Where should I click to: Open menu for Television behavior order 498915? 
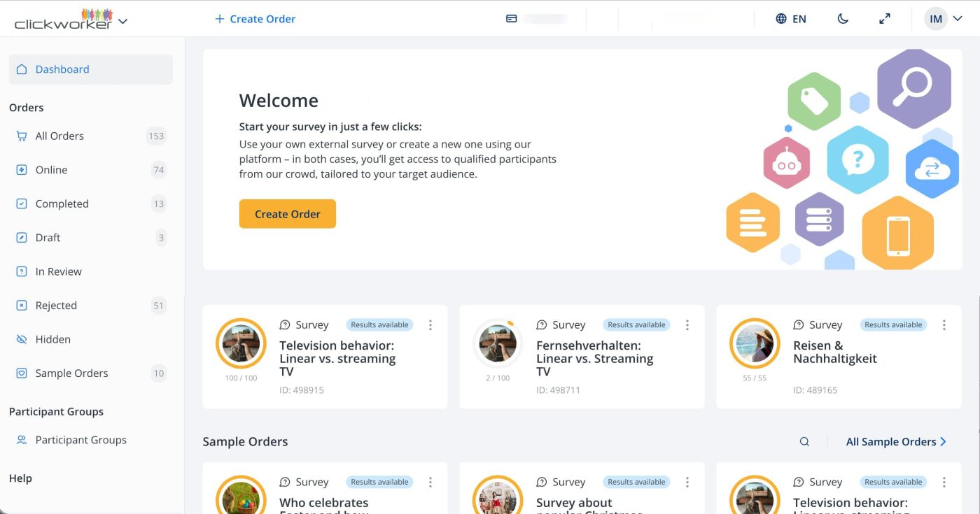coord(430,325)
